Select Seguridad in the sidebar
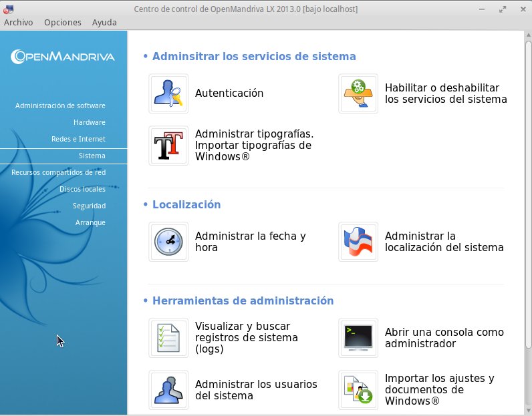This screenshot has width=532, height=416. [89, 206]
